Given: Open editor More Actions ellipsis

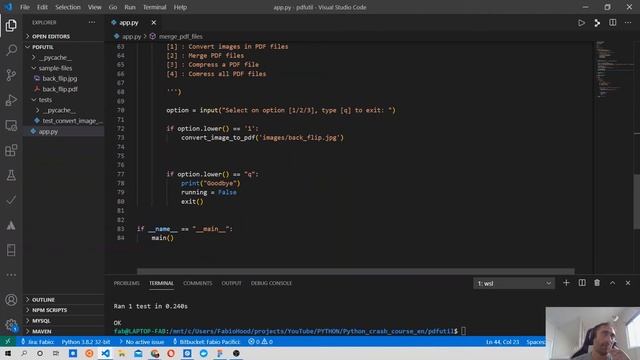Looking at the screenshot, I should pos(628,23).
